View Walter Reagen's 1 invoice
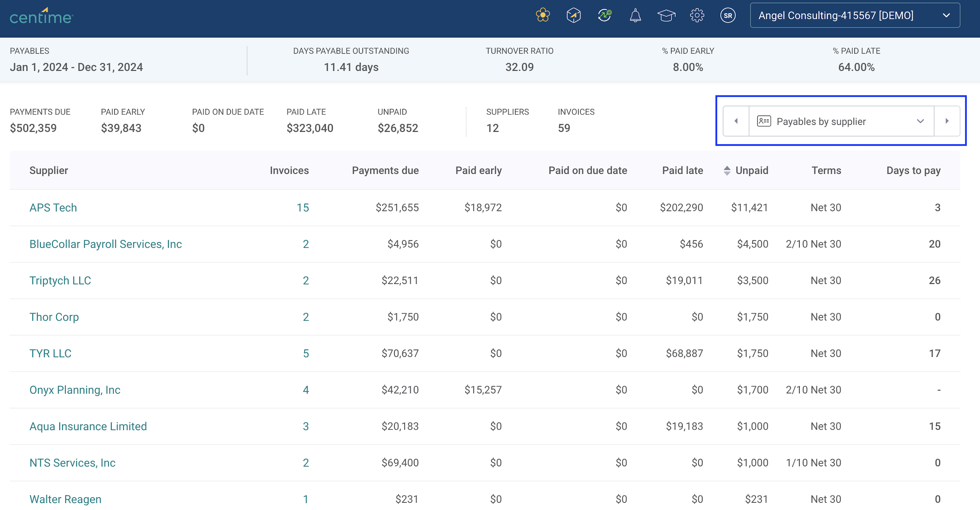 tap(305, 499)
